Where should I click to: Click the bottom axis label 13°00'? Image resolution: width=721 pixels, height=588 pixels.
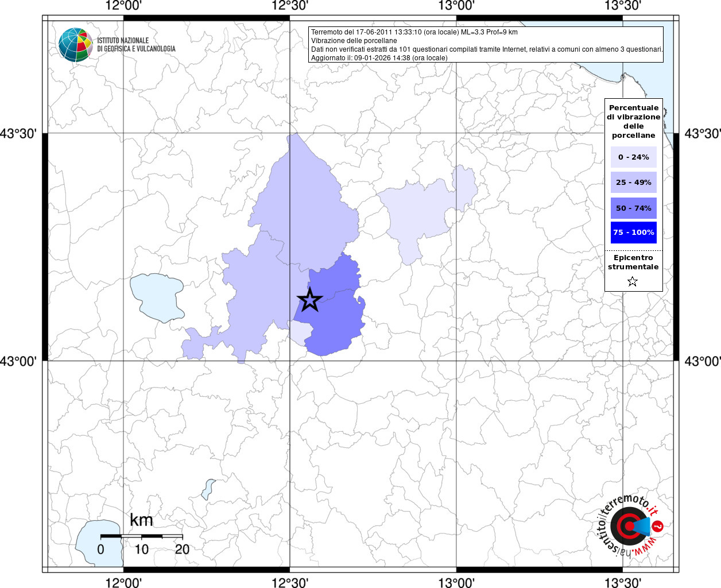coord(456,582)
